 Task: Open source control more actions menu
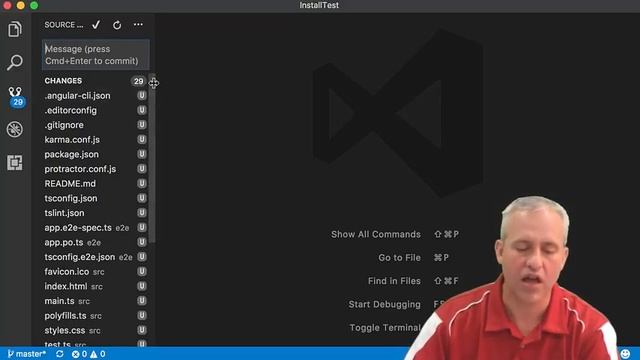(x=138, y=25)
